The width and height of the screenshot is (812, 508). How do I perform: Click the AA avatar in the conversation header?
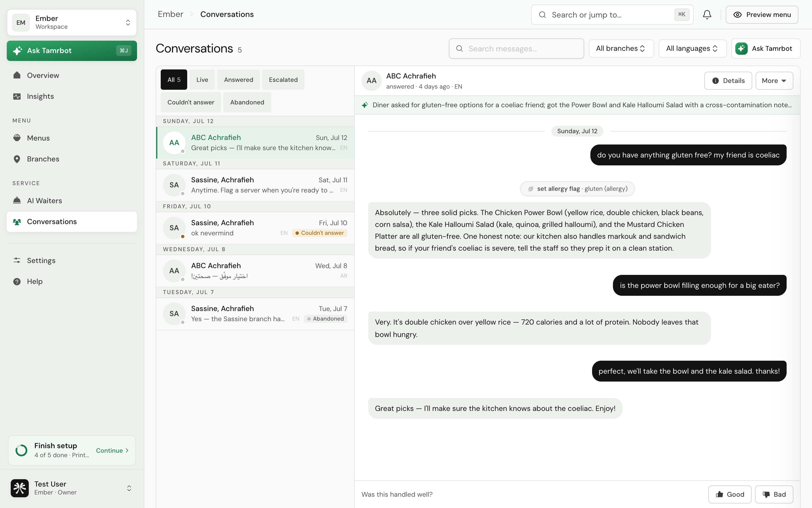point(371,81)
